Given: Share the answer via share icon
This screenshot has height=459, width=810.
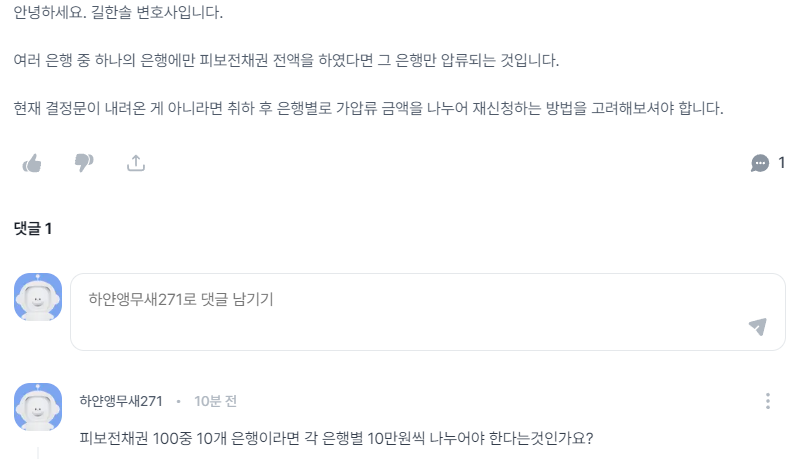Looking at the screenshot, I should pos(136,163).
